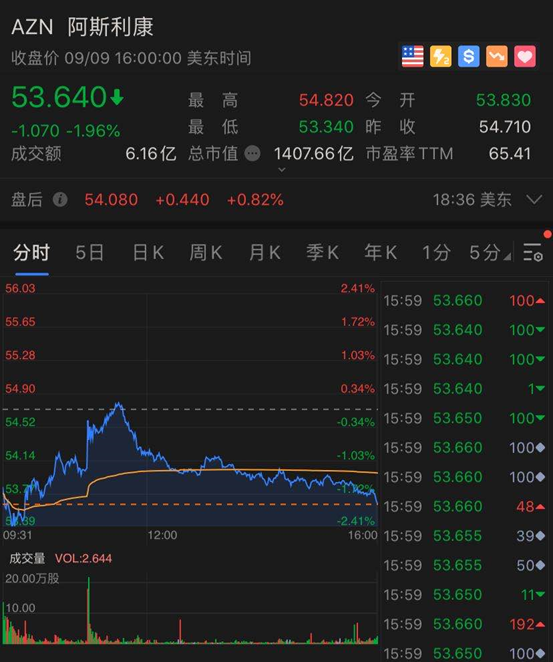Tap the turnover 6.16亿 value
This screenshot has width=553, height=662.
(x=151, y=153)
